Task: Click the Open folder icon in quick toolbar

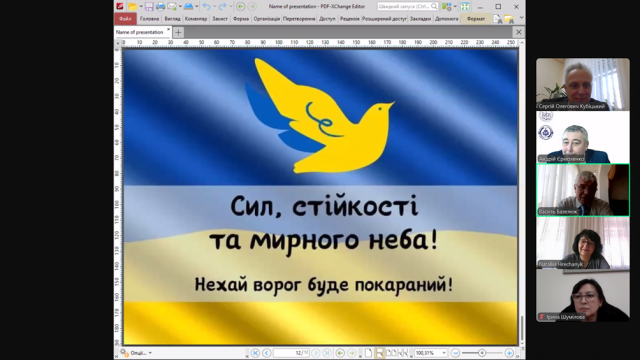Action: pyautogui.click(x=133, y=7)
